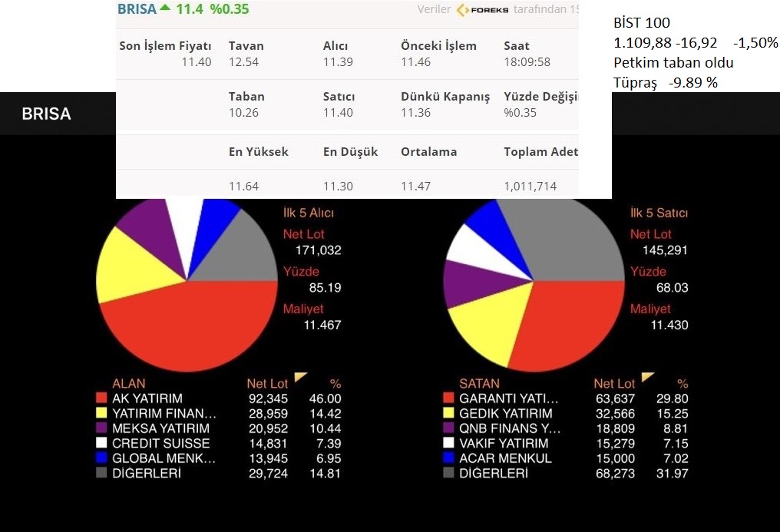Viewport: 780px width, 532px height.
Task: Click the Foreks logo
Action: (x=482, y=9)
